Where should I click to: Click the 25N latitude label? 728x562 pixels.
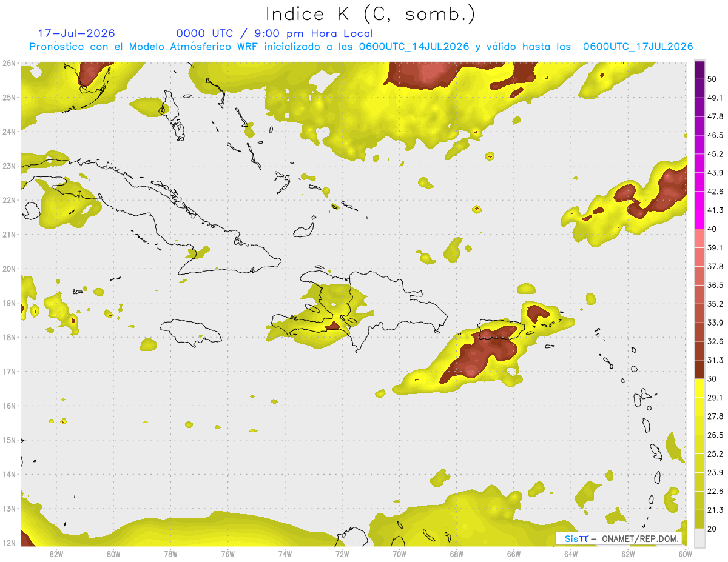9,98
